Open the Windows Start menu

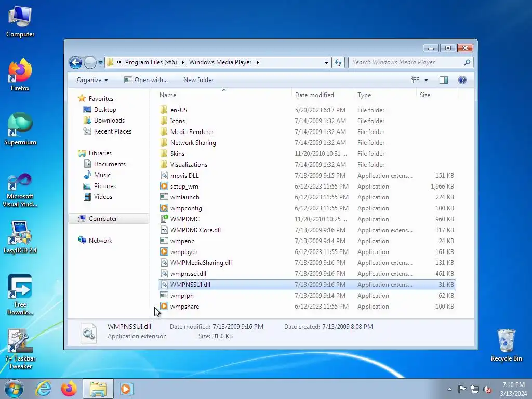tap(14, 389)
